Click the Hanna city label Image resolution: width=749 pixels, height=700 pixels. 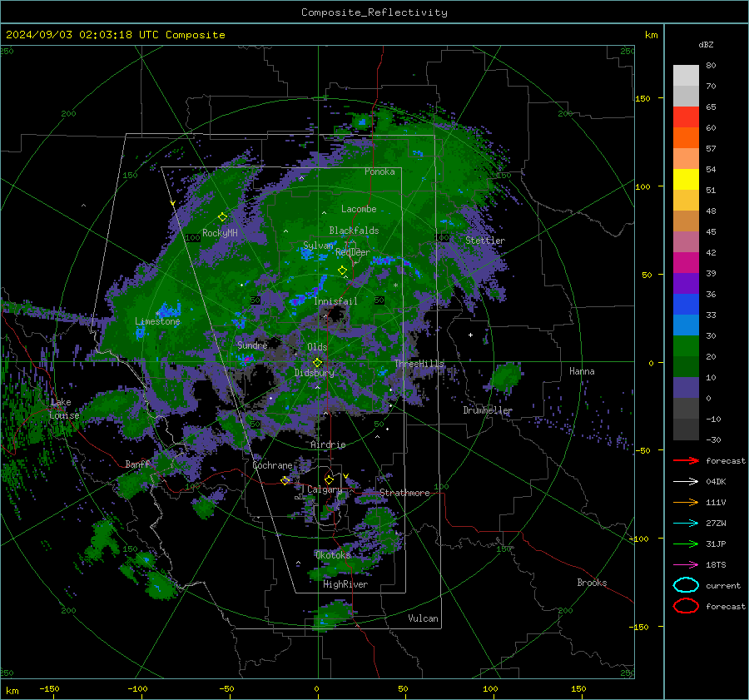[582, 371]
